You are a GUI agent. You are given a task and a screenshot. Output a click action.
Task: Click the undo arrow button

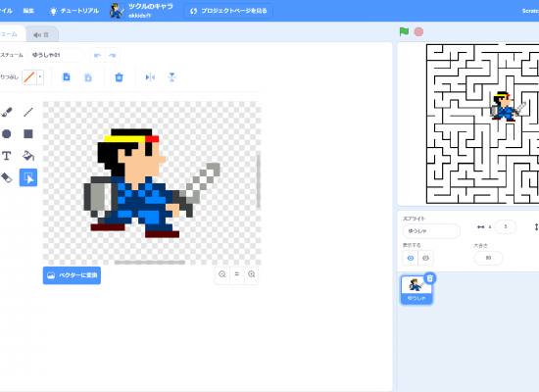tap(98, 55)
